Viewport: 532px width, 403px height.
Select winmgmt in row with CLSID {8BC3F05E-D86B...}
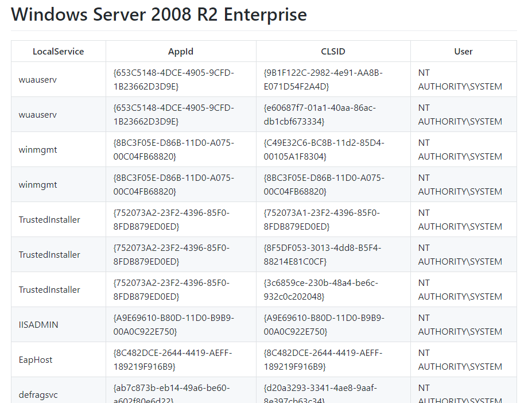[38, 185]
